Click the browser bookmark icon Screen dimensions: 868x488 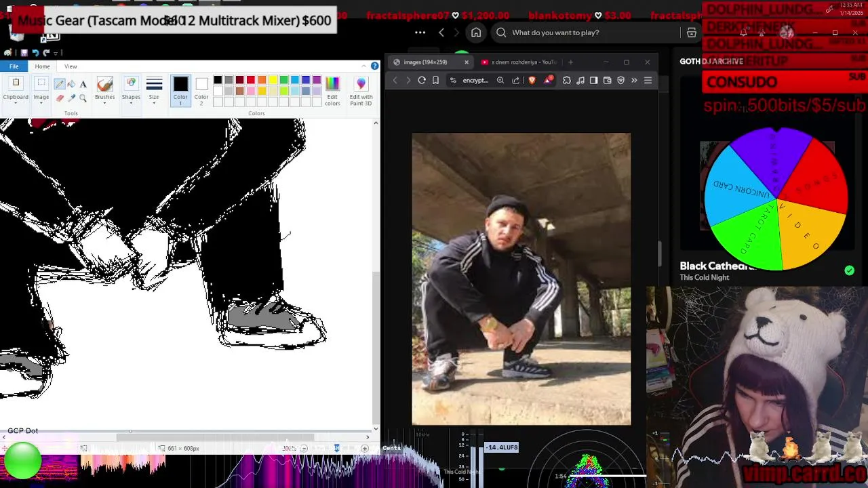pyautogui.click(x=435, y=80)
